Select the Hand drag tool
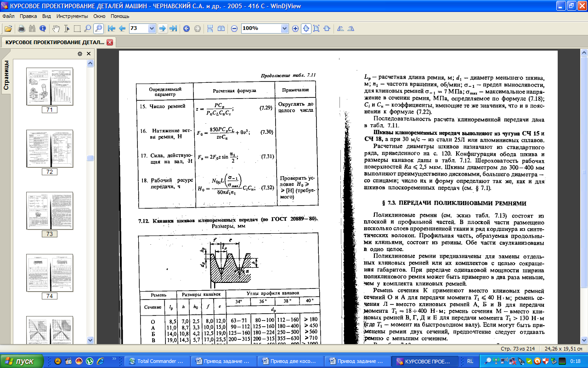The image size is (588, 368). click(56, 29)
